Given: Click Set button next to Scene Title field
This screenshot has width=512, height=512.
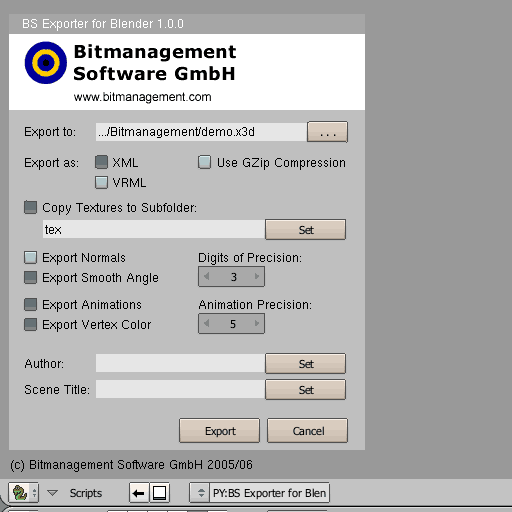Looking at the screenshot, I should point(305,389).
